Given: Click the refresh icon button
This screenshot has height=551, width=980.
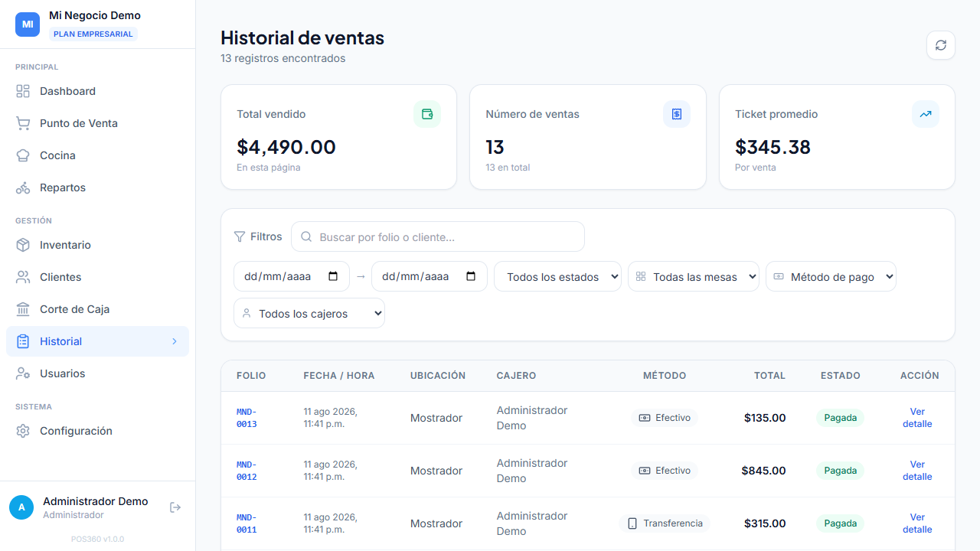Looking at the screenshot, I should (x=941, y=45).
